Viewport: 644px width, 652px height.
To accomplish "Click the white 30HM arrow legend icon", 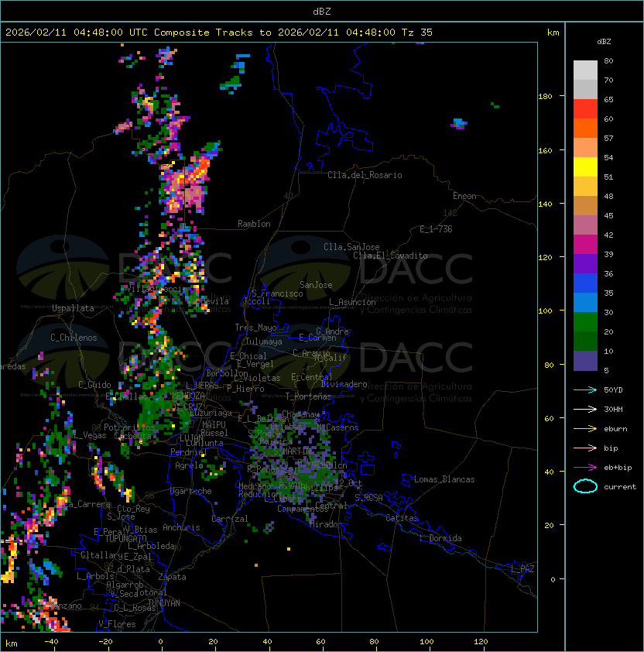I will [585, 409].
